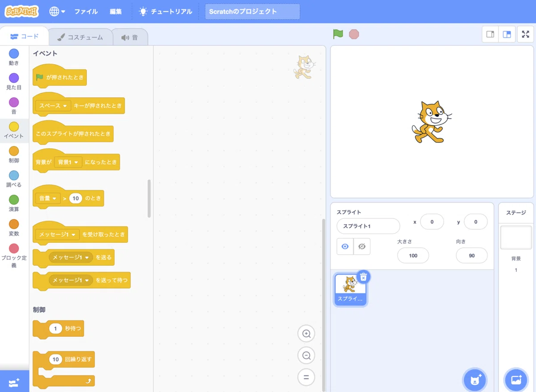Select the 演算 block category
Viewport: 536px width, 392px height.
[14, 204]
